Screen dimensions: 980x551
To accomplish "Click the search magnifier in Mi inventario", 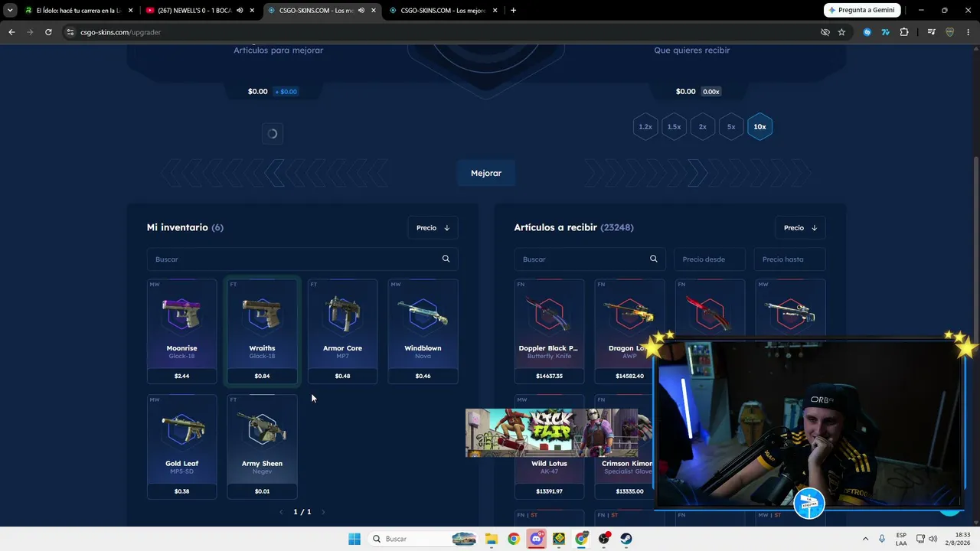I will [446, 259].
